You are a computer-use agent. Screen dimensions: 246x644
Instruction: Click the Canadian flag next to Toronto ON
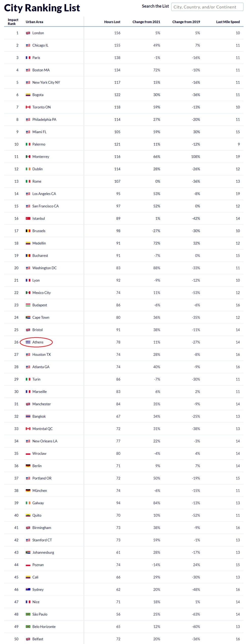[x=28, y=107]
